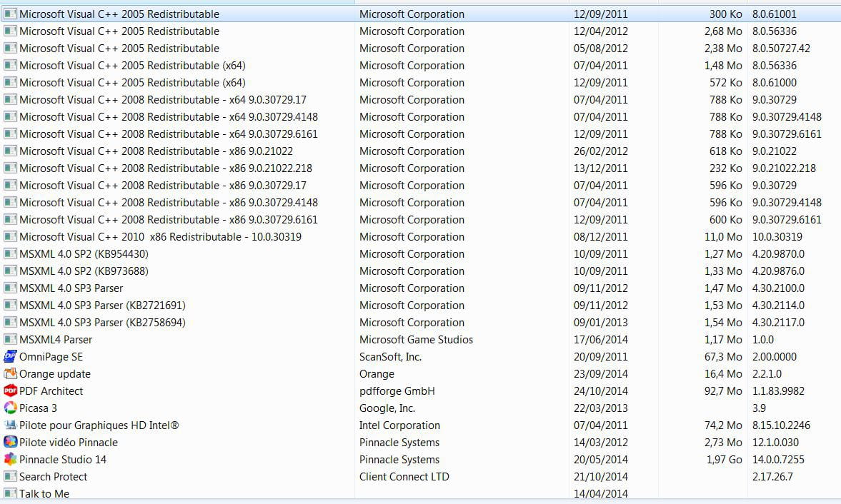Click the 67,3 Mo size value
Viewport: 841px width, 504px height.
pos(724,357)
